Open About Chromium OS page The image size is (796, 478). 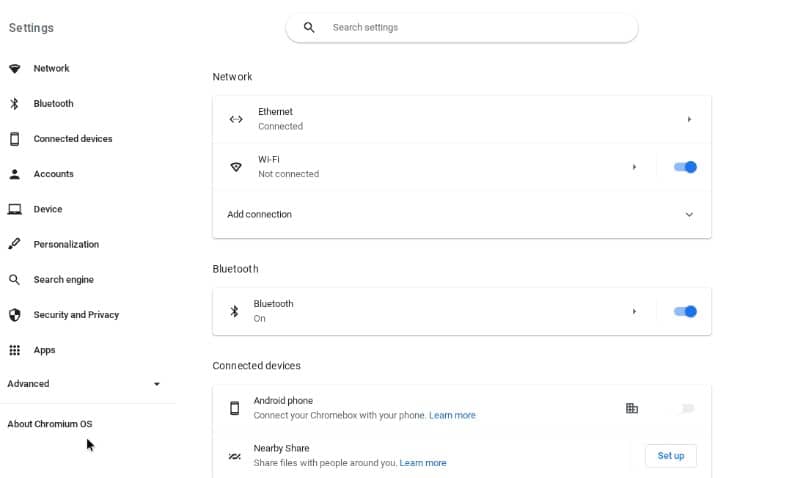click(x=50, y=424)
